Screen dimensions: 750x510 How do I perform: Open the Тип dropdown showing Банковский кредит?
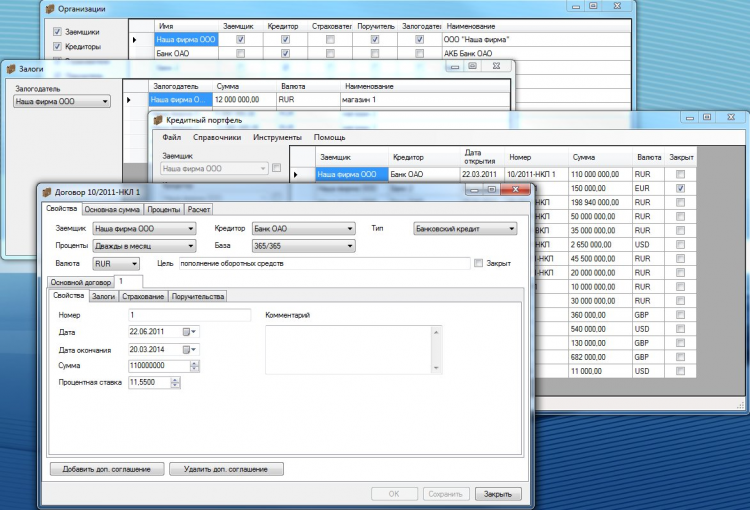pyautogui.click(x=511, y=229)
